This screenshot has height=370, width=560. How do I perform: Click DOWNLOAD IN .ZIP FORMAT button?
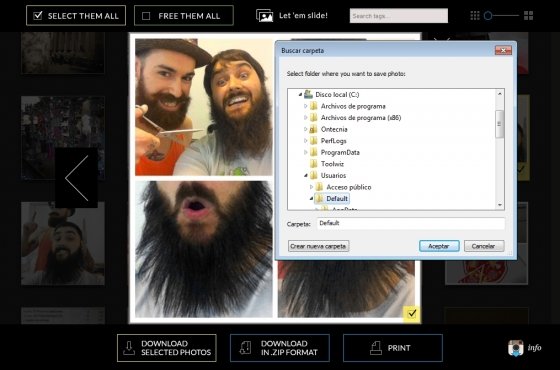(x=280, y=348)
